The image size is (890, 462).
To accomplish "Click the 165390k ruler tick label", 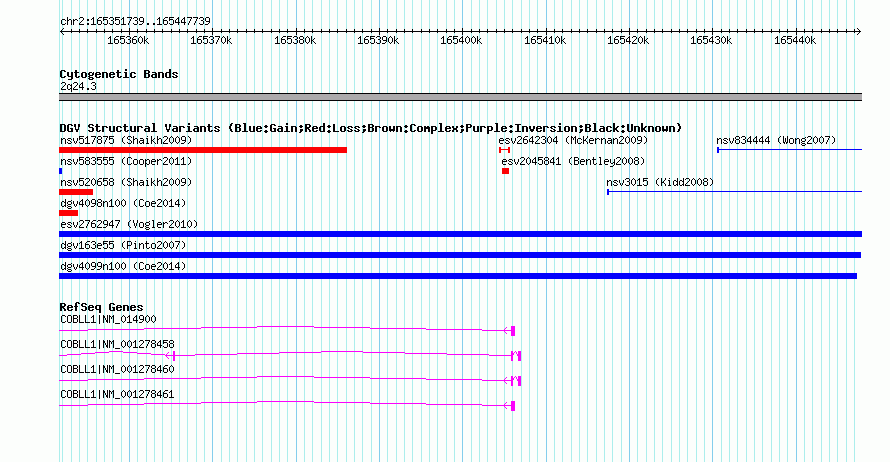I will pyautogui.click(x=378, y=40).
